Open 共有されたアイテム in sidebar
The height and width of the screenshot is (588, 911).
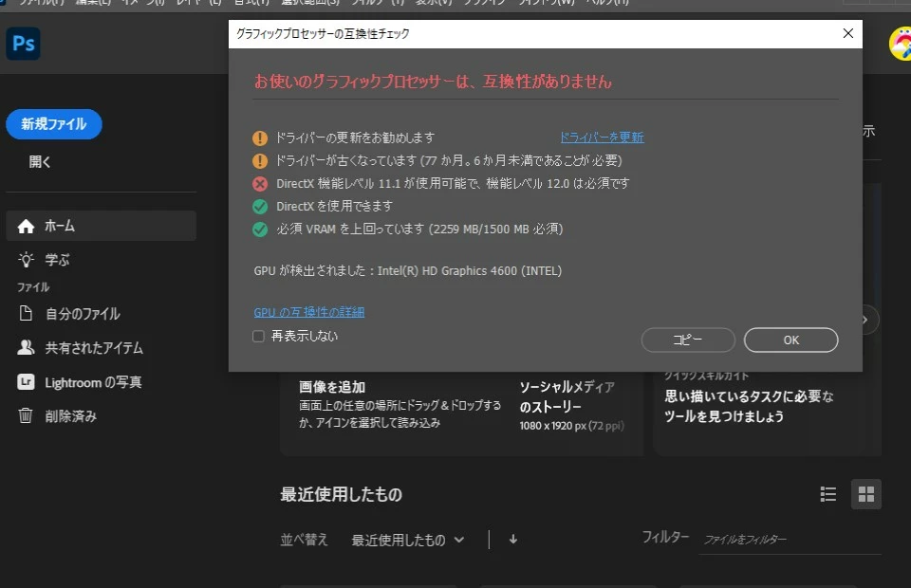(x=80, y=348)
